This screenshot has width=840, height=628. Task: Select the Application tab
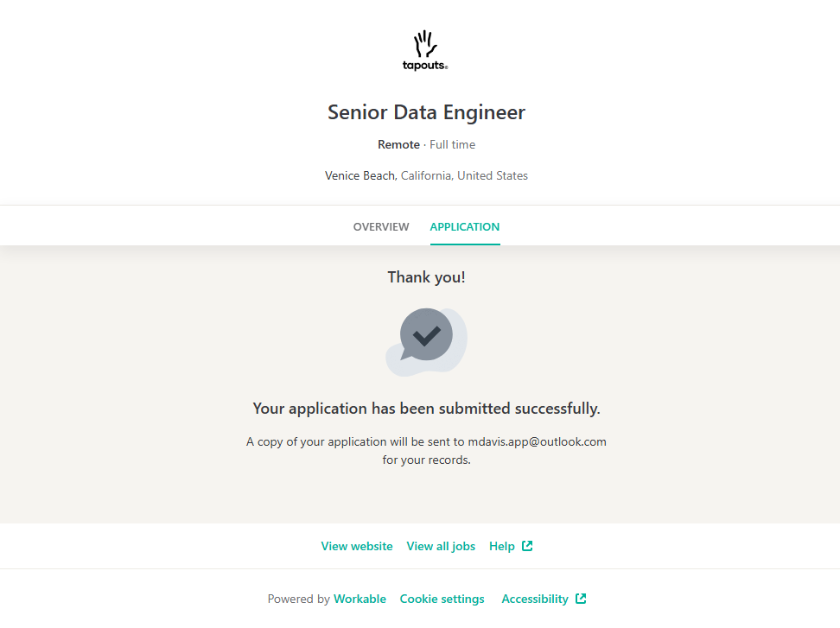[x=465, y=227]
